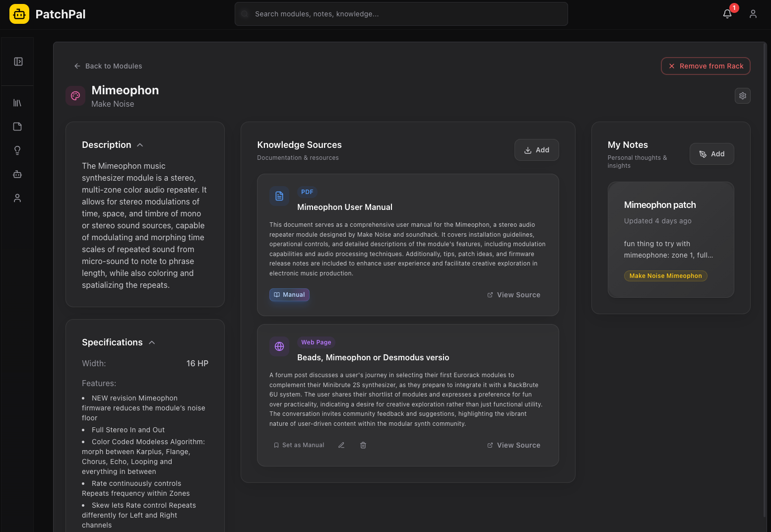The height and width of the screenshot is (532, 771).
Task: Click the Make Noise Mimeophon tag
Action: tap(665, 276)
